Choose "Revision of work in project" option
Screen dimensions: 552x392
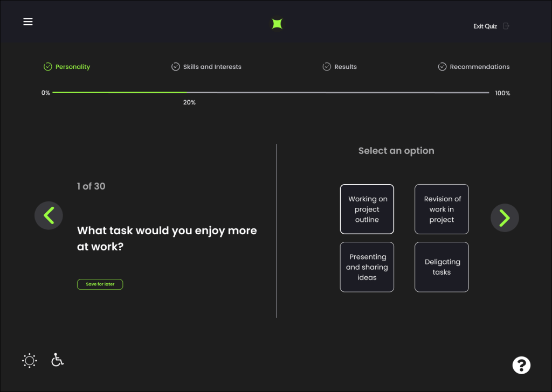(441, 209)
